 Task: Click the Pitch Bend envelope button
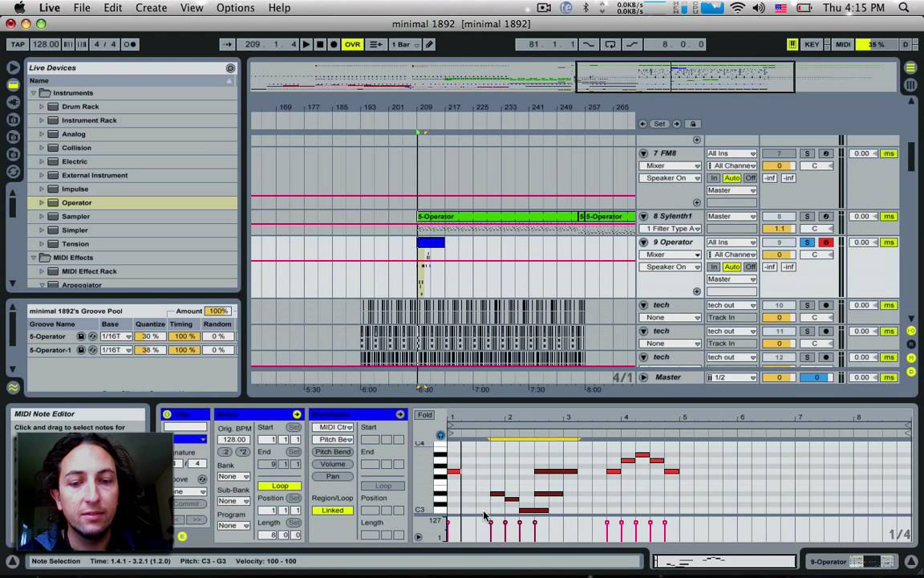(x=332, y=452)
